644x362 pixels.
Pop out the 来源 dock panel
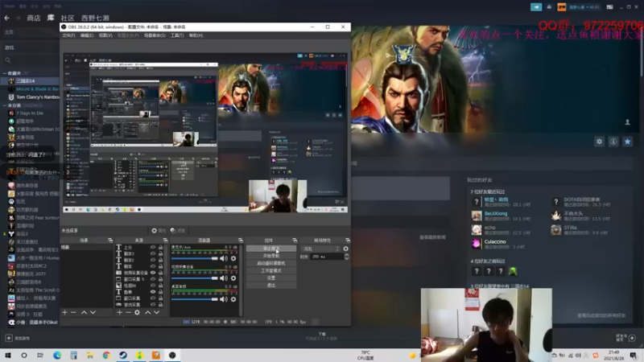click(166, 240)
